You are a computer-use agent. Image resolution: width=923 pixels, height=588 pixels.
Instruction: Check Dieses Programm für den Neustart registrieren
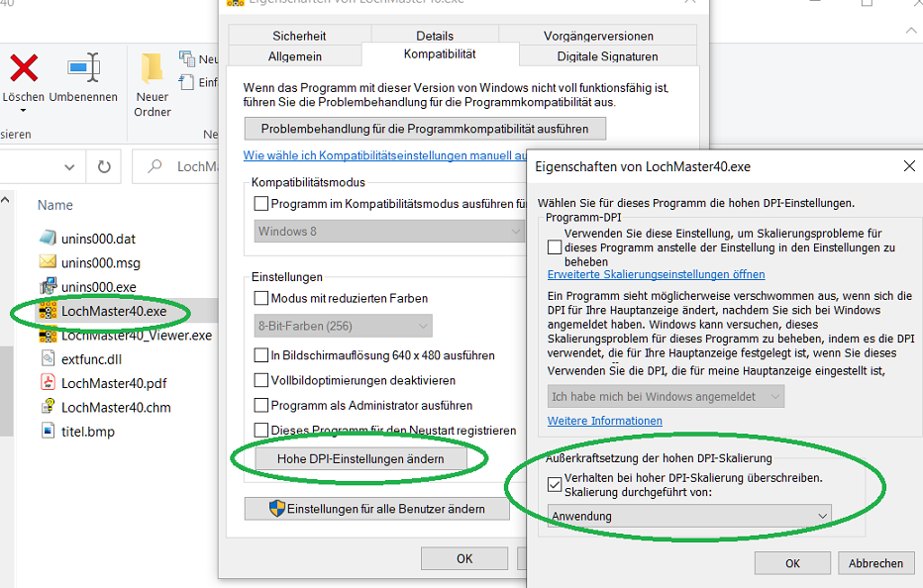tap(260, 431)
